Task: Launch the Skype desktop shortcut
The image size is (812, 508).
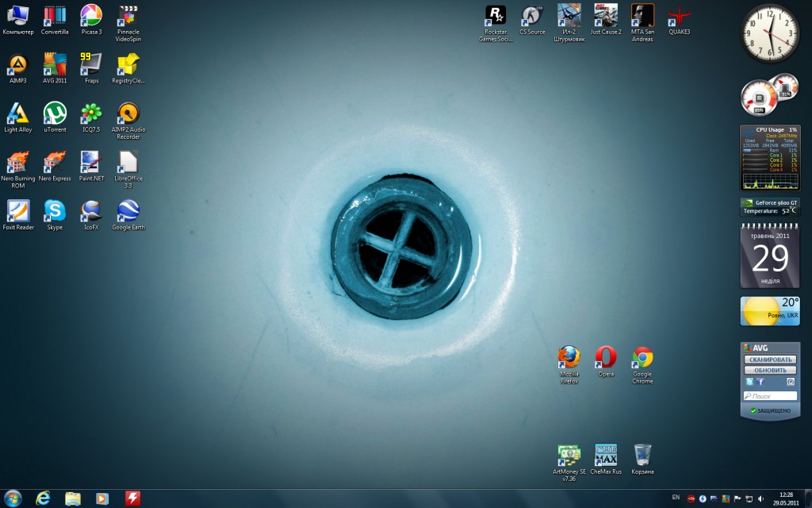Action: coord(55,214)
